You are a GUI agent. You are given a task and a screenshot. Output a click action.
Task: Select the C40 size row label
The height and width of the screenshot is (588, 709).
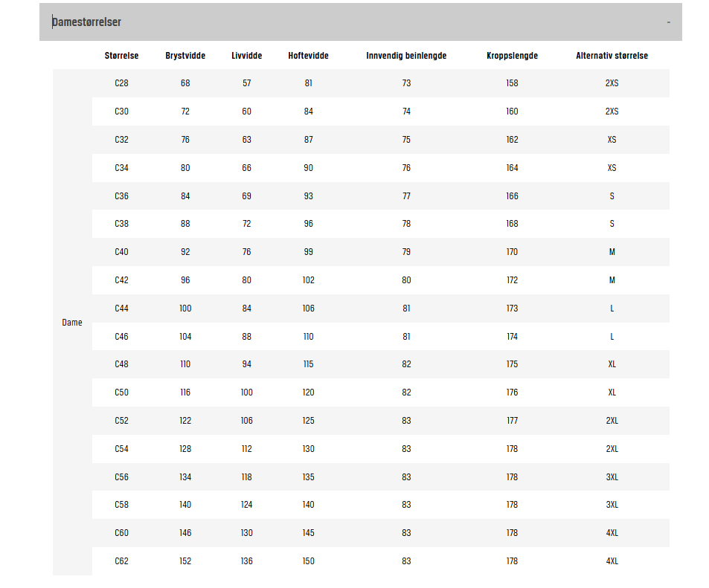click(x=121, y=252)
